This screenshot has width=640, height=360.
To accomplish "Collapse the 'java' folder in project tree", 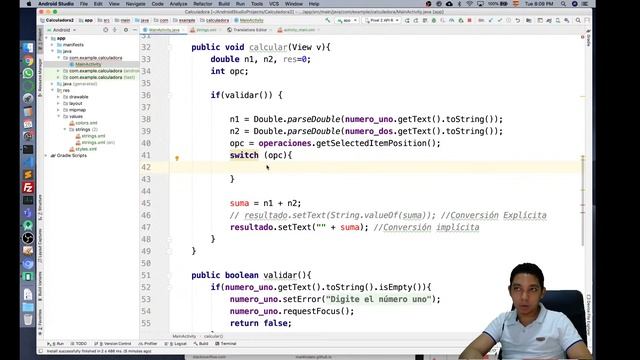I will point(53,51).
